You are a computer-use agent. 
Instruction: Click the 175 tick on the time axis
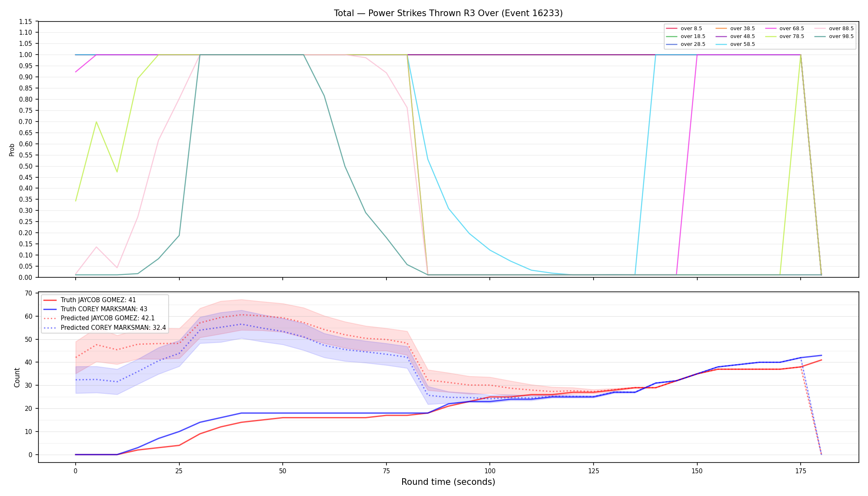click(801, 470)
